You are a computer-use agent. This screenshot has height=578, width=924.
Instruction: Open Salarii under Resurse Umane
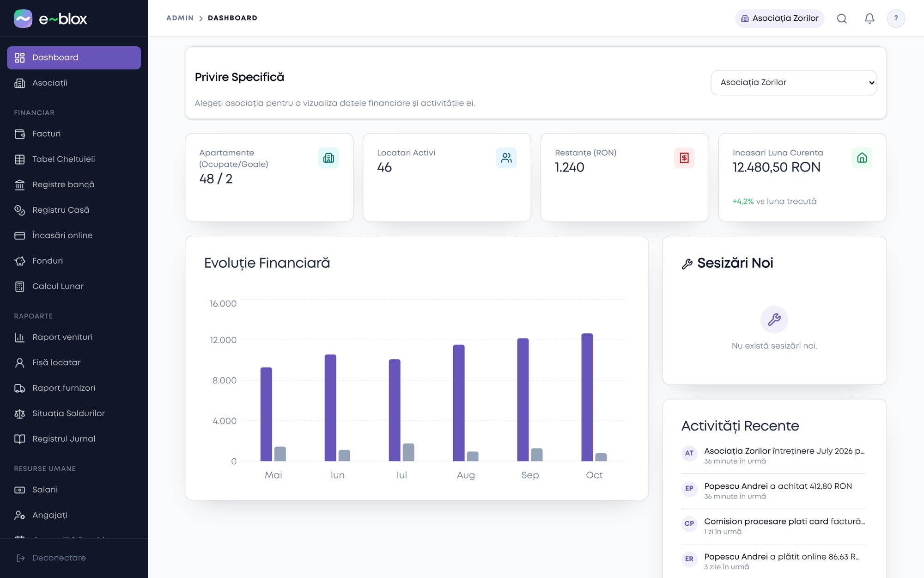click(74, 490)
